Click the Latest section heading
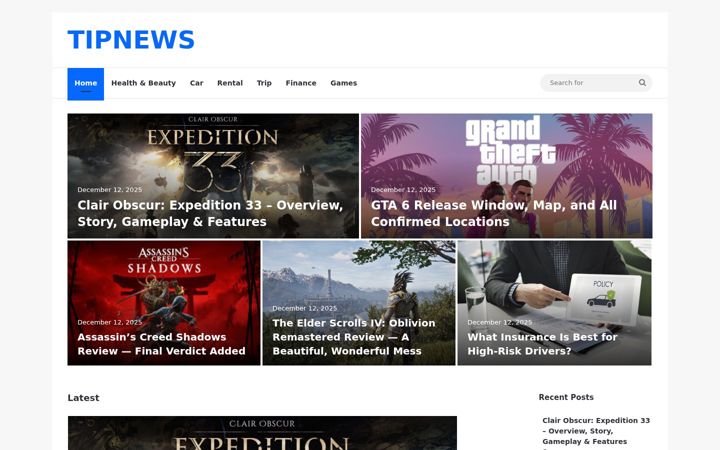Viewport: 720px width, 450px height. [x=83, y=398]
